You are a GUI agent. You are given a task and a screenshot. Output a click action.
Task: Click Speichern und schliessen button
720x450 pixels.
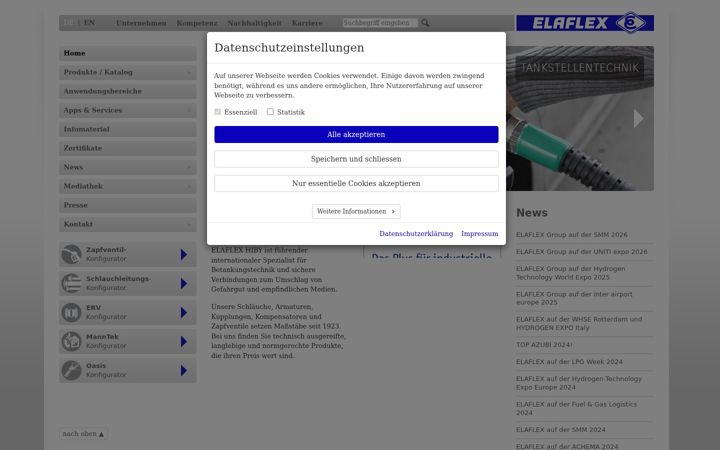(356, 159)
